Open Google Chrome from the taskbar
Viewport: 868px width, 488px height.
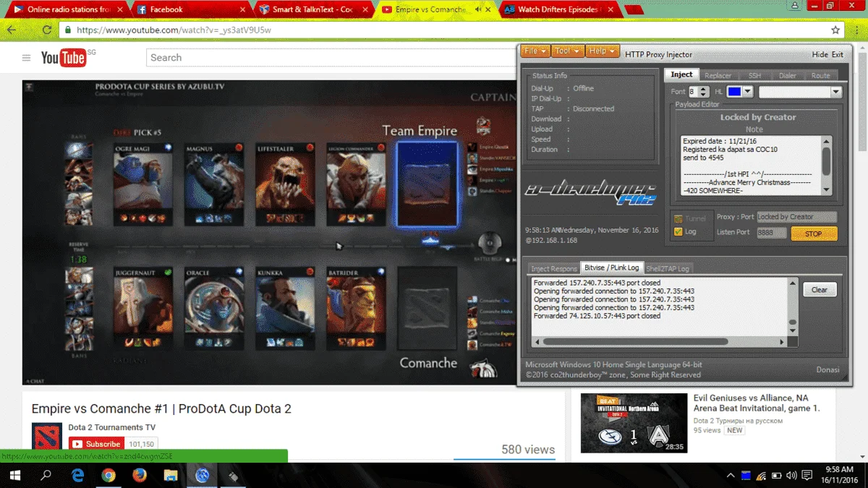[109, 475]
